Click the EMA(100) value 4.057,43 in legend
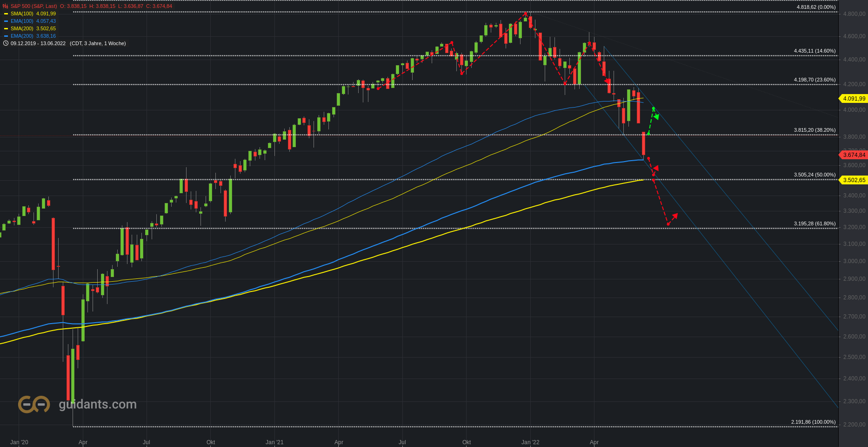This screenshot has width=868, height=447. [46, 21]
